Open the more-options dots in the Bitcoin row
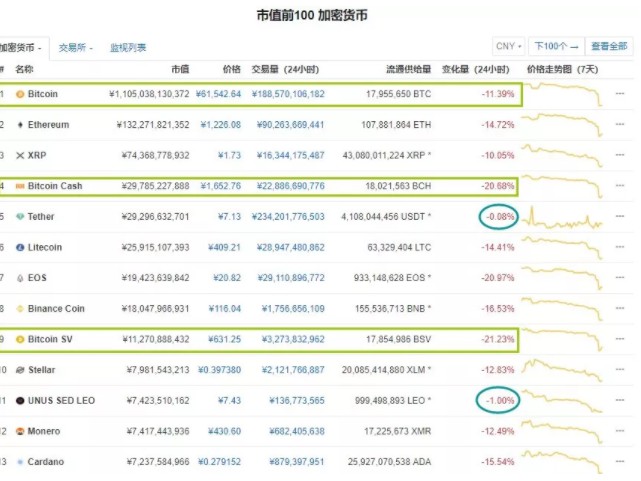The width and height of the screenshot is (641, 481). point(620,94)
